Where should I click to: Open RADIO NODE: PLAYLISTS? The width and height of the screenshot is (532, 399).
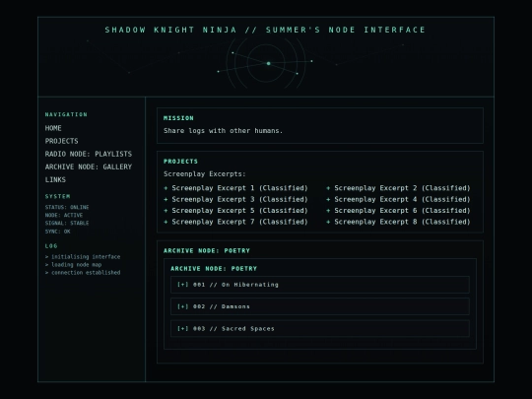click(89, 154)
